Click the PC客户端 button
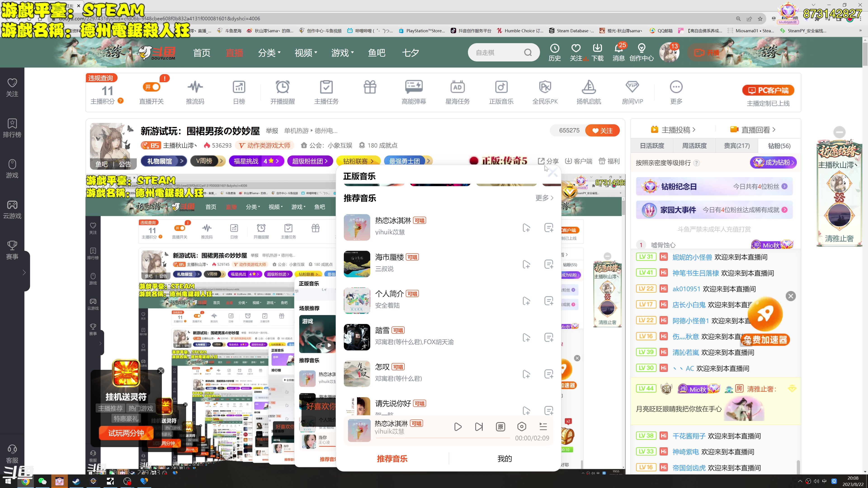The height and width of the screenshot is (488, 868). (768, 90)
